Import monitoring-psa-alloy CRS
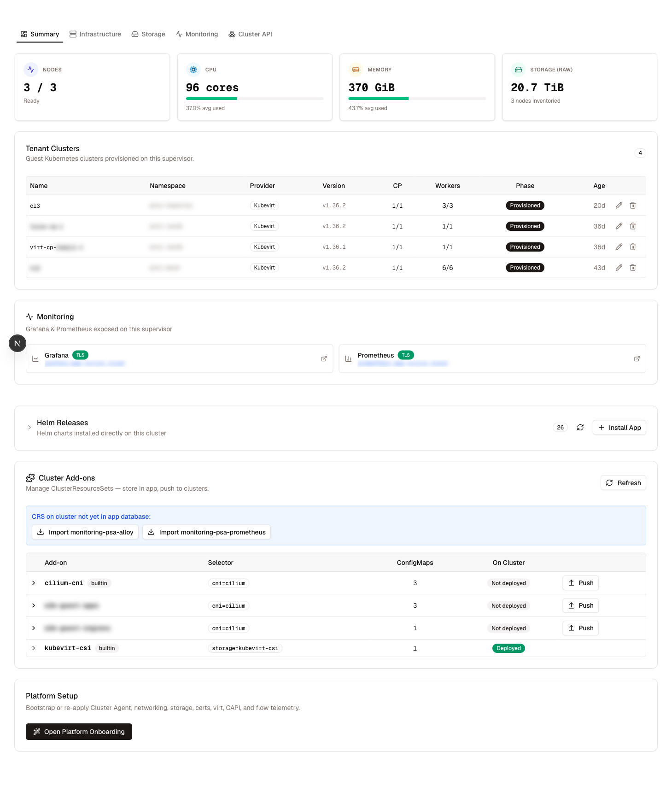The image size is (672, 810). point(85,532)
